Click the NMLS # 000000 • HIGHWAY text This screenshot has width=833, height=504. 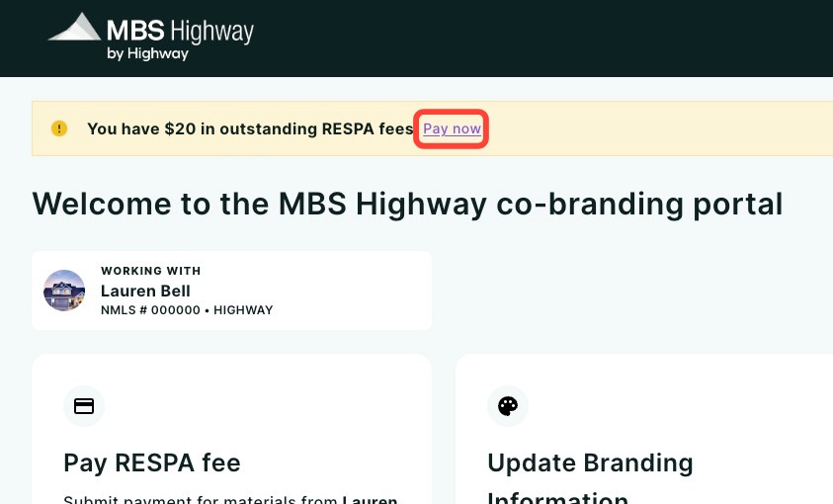pos(187,310)
